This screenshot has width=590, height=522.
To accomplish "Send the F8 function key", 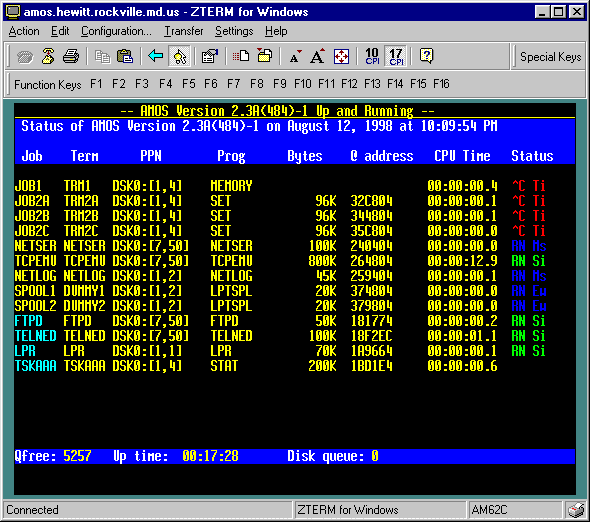I will click(x=257, y=84).
